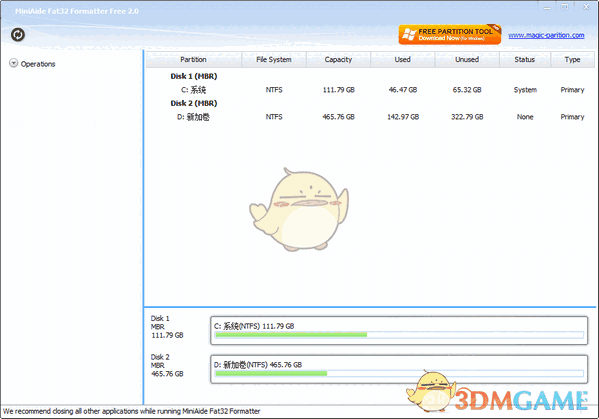599x419 pixels.
Task: Click the 465.76 GB capacity cell
Action: click(338, 117)
